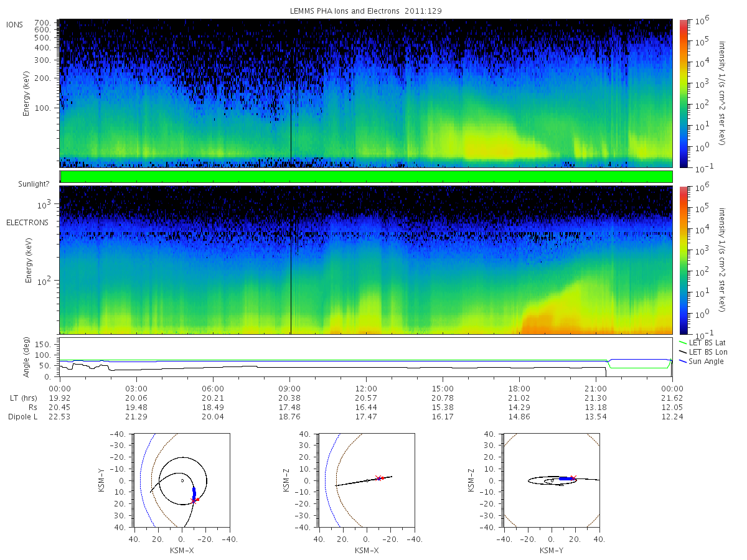The width and height of the screenshot is (747, 560).
Task: Click the intensity color bar beside the ions spectrogram
Action: [x=684, y=93]
